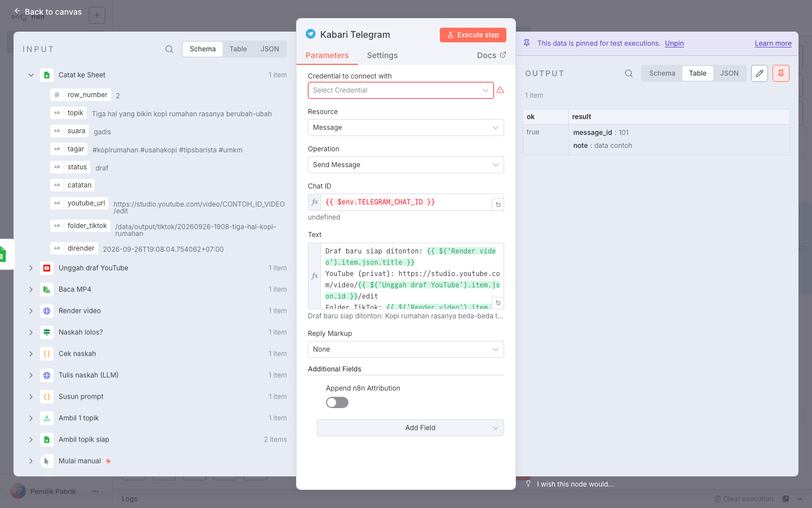Switch to the Parameters tab
This screenshot has height=508, width=812.
click(327, 55)
